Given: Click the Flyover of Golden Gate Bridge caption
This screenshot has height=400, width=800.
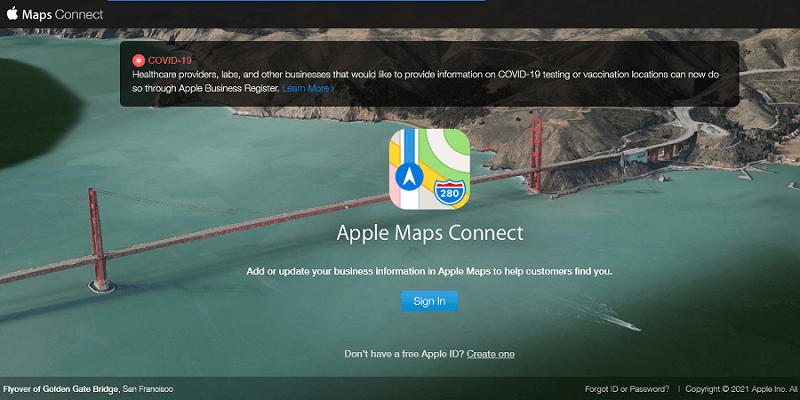Looking at the screenshot, I should 88,389.
